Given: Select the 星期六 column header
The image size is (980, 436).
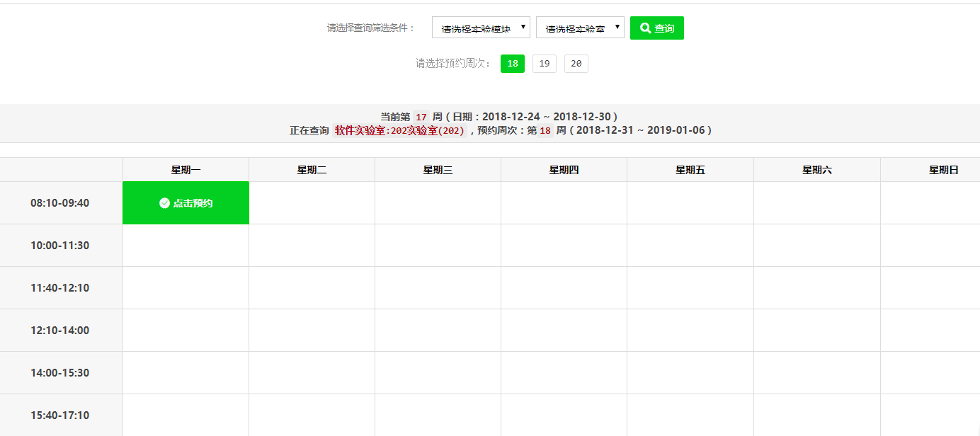Looking at the screenshot, I should coord(816,170).
